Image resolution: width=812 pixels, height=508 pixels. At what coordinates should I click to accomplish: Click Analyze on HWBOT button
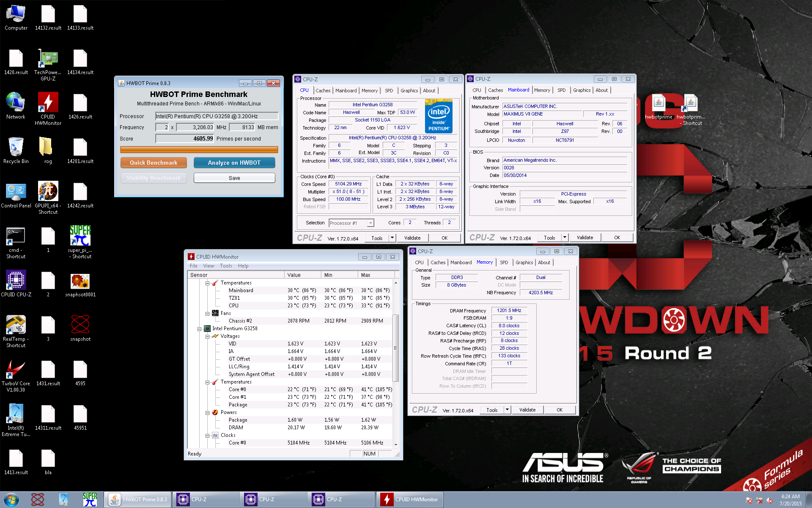point(234,163)
